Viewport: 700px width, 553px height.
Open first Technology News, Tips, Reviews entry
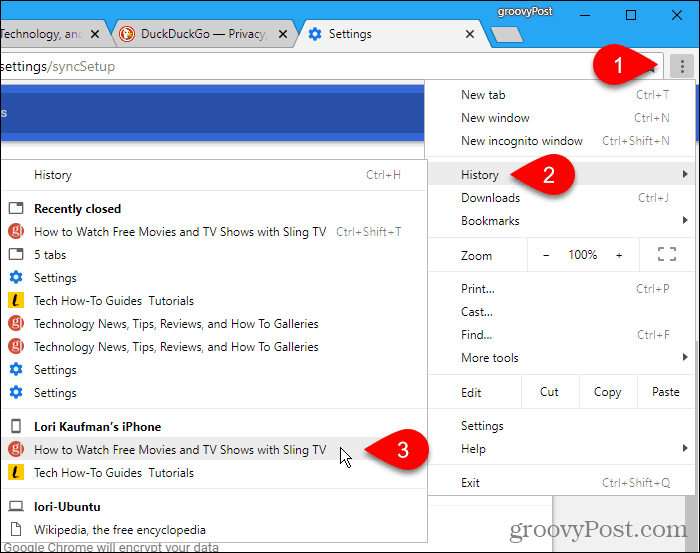(214, 324)
